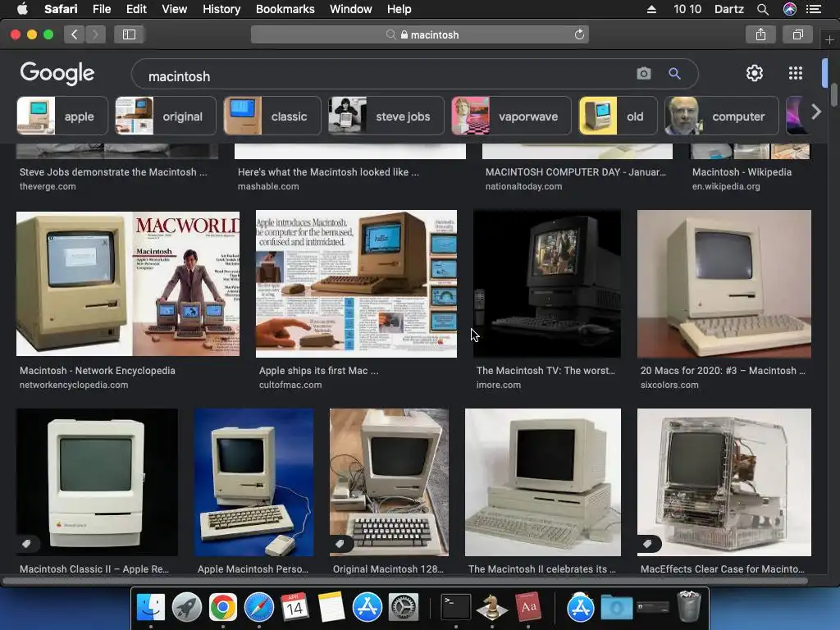Add a new tab with plus button
The height and width of the screenshot is (630, 840).
(x=829, y=40)
